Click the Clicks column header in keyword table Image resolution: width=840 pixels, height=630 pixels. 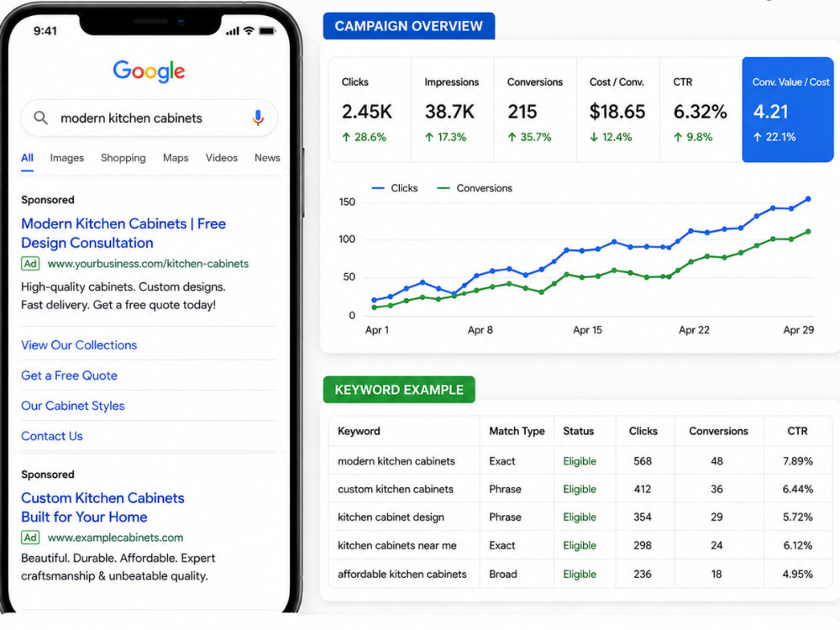pos(643,431)
